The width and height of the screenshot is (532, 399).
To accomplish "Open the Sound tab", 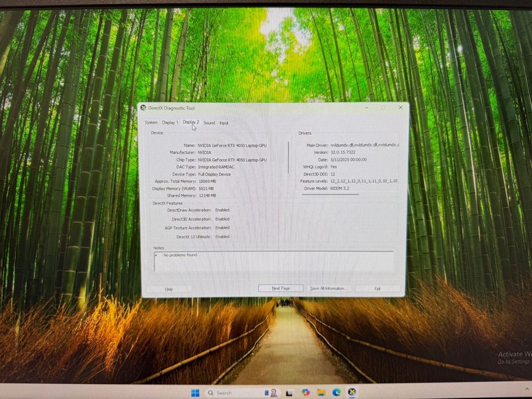I will point(209,123).
